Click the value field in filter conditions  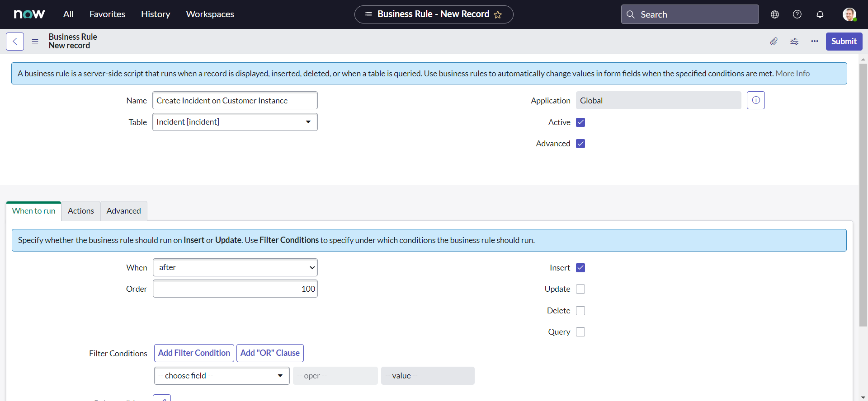pos(428,376)
